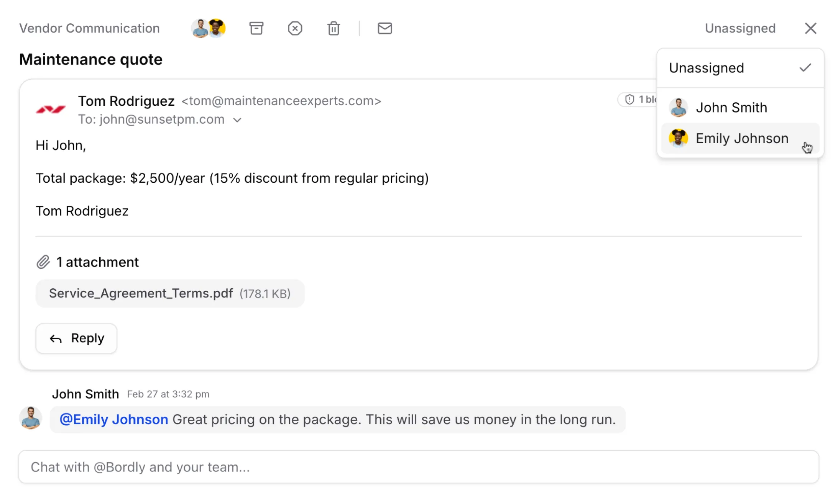Screen dimensions: 838x504
Task: Focus the Chat with @Bordly input field
Action: tap(418, 467)
